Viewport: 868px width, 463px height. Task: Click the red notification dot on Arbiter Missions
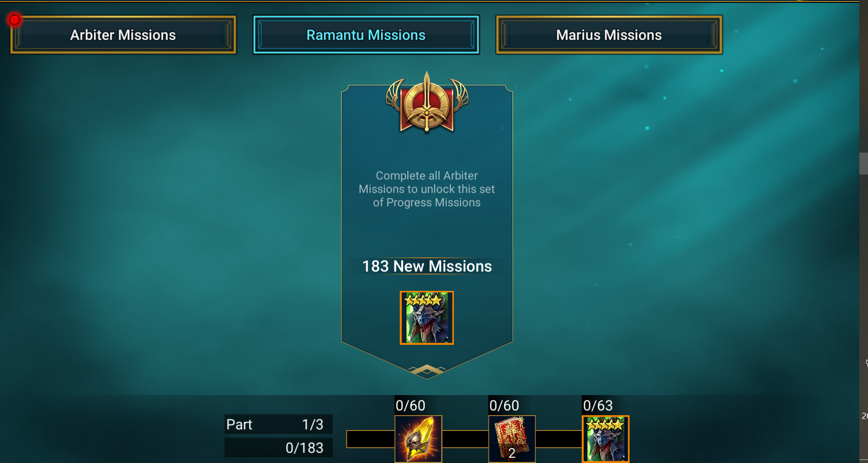click(x=14, y=20)
